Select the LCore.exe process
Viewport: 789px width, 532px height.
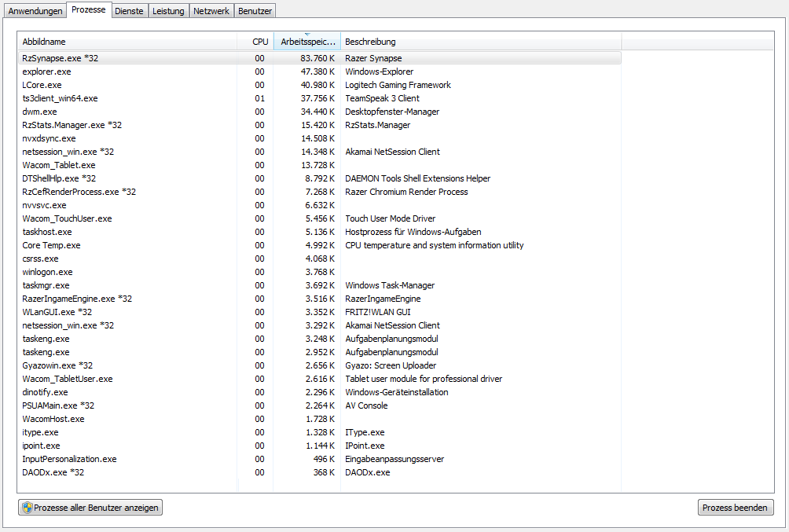point(320,85)
